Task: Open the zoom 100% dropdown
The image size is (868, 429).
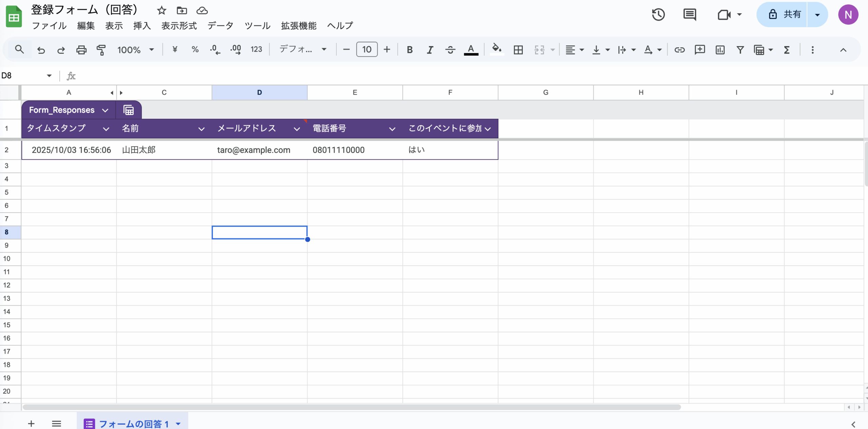Action: tap(135, 50)
